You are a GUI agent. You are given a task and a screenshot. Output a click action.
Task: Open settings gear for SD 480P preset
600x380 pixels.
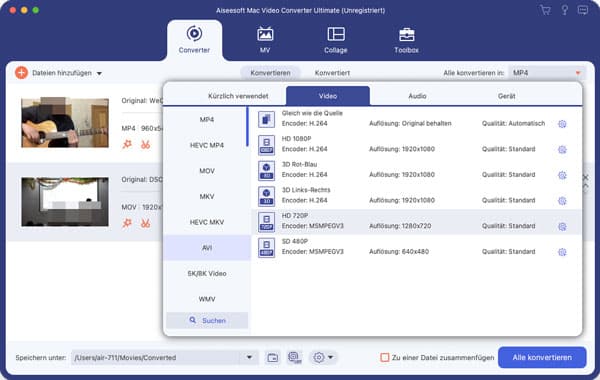[x=562, y=252]
